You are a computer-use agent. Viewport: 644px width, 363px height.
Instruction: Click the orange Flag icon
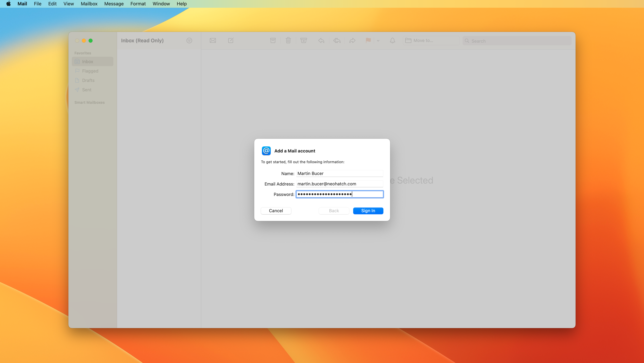(x=368, y=40)
